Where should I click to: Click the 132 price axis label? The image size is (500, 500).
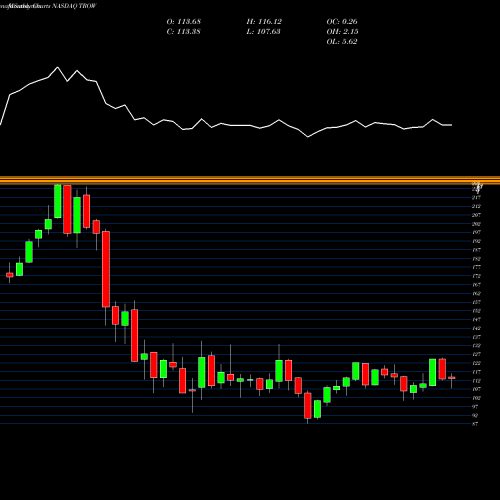[x=476, y=346]
